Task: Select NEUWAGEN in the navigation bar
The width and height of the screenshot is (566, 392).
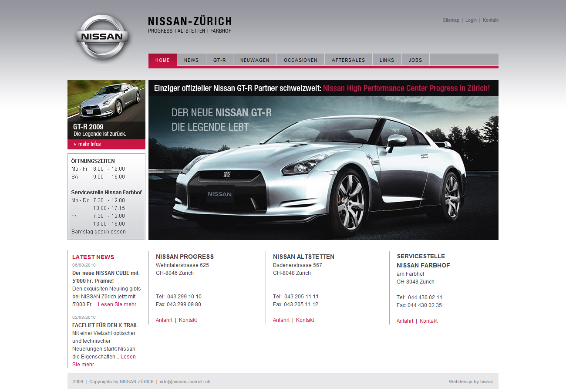Action: pos(255,60)
